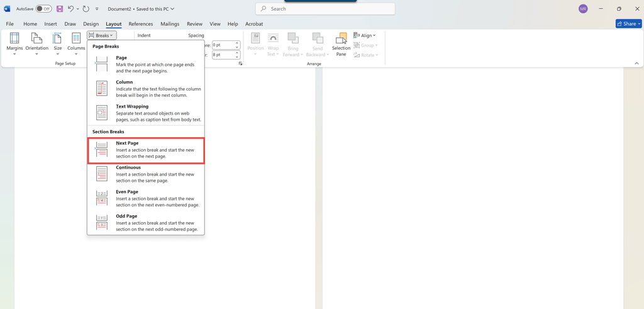
Task: Toggle the AutoSave switch
Action: [43, 9]
